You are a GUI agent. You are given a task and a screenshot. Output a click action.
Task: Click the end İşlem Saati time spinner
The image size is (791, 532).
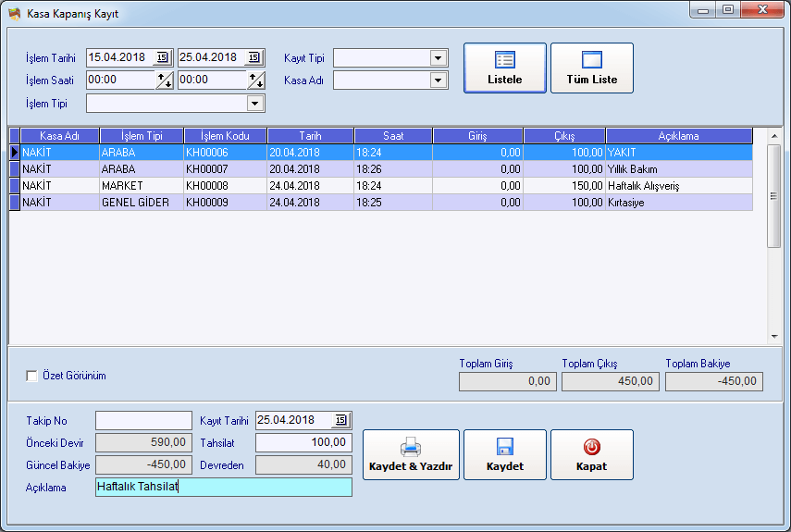(x=256, y=80)
